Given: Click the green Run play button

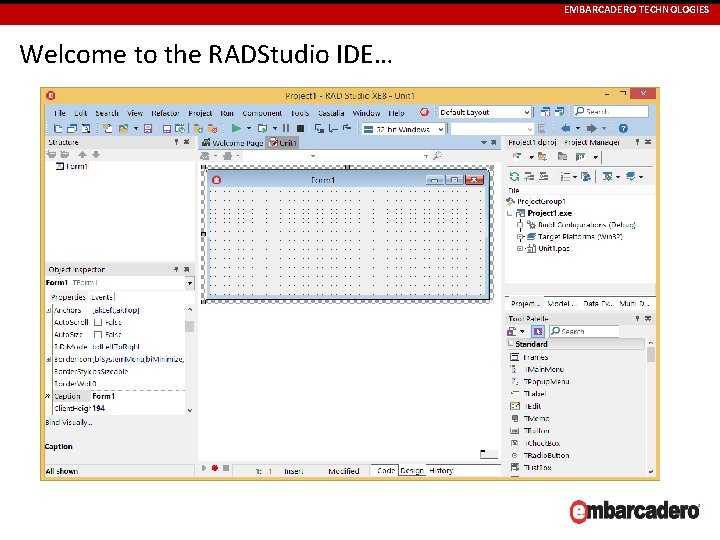Looking at the screenshot, I should pyautogui.click(x=236, y=129).
